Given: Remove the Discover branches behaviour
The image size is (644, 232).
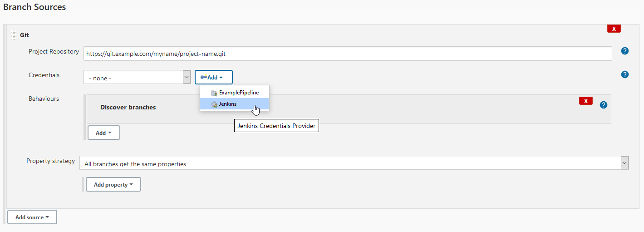Looking at the screenshot, I should 585,101.
